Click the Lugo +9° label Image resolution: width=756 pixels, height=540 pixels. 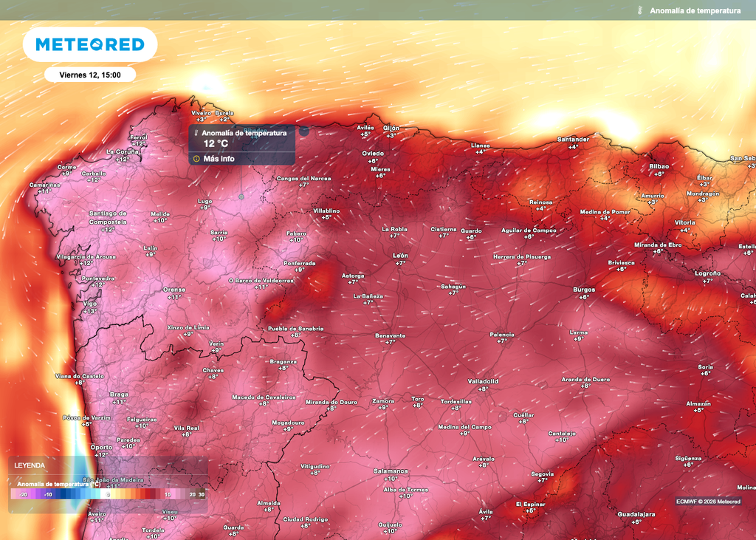click(x=205, y=204)
